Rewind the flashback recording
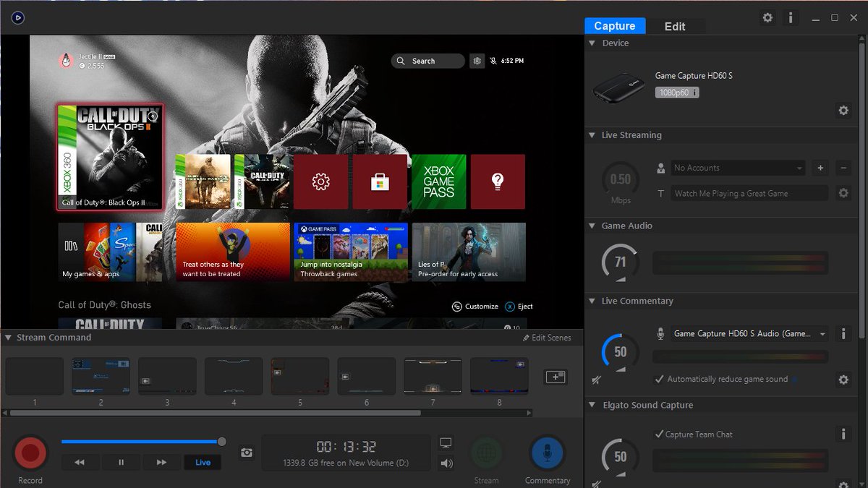868x488 pixels. click(80, 462)
